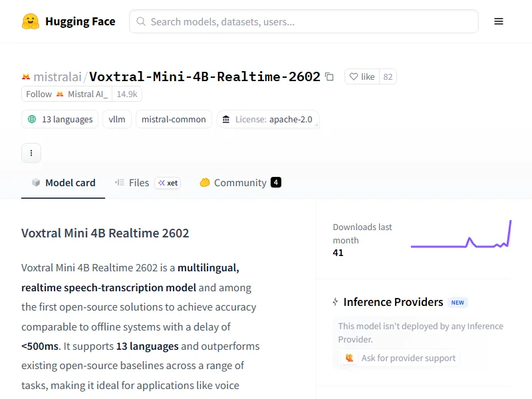This screenshot has width=532, height=399.
Task: Click Ask for provider support
Action: click(400, 358)
